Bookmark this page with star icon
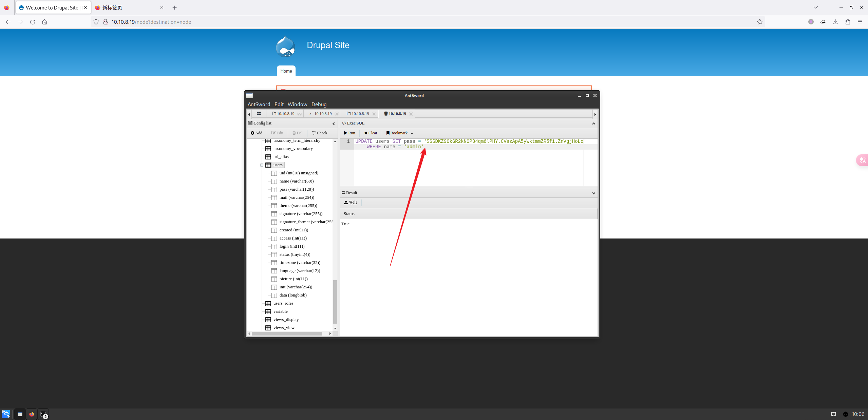 (759, 22)
